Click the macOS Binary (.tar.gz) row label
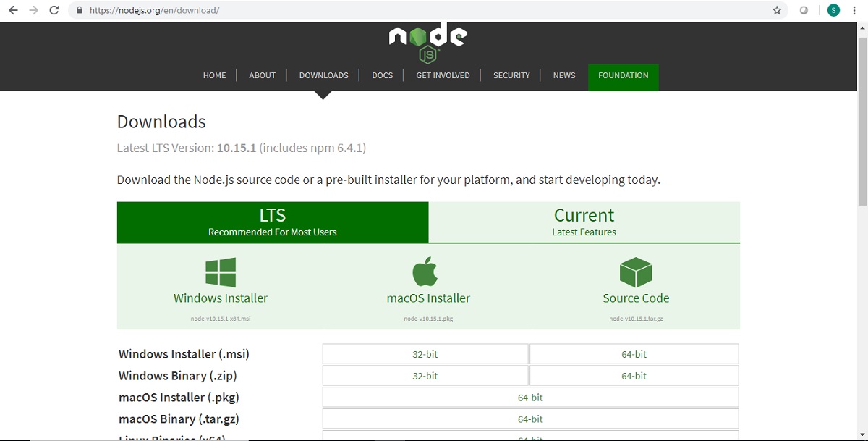 pos(179,419)
